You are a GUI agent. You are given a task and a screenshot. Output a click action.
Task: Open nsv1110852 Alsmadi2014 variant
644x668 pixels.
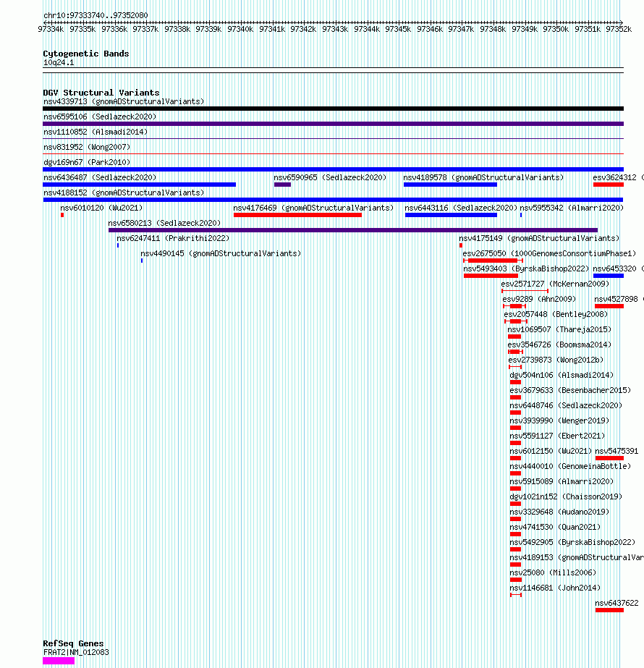[96, 132]
